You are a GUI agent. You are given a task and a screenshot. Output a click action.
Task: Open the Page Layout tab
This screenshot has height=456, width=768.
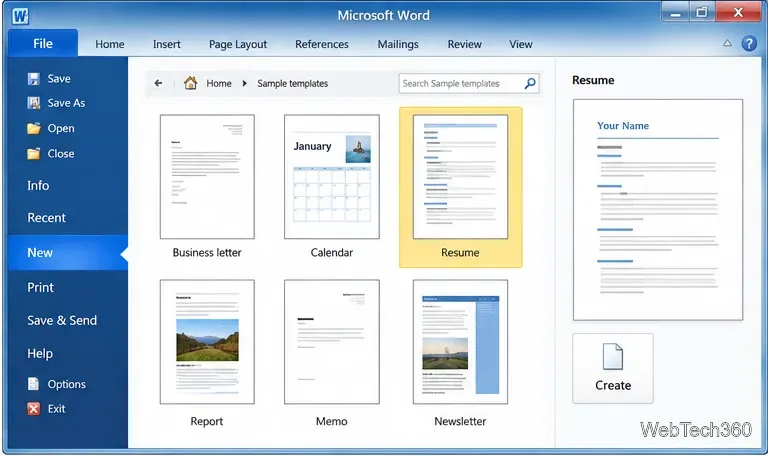tap(238, 44)
